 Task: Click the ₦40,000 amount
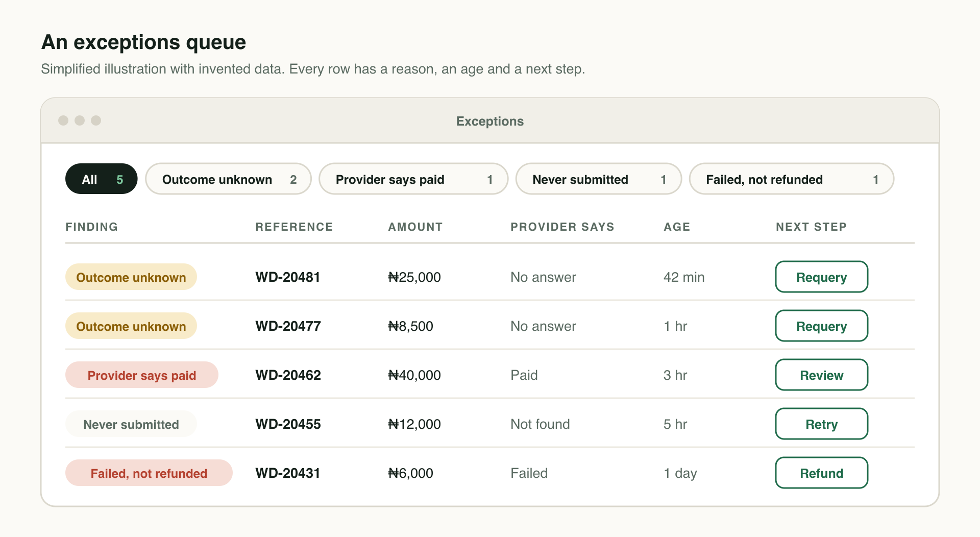[414, 375]
